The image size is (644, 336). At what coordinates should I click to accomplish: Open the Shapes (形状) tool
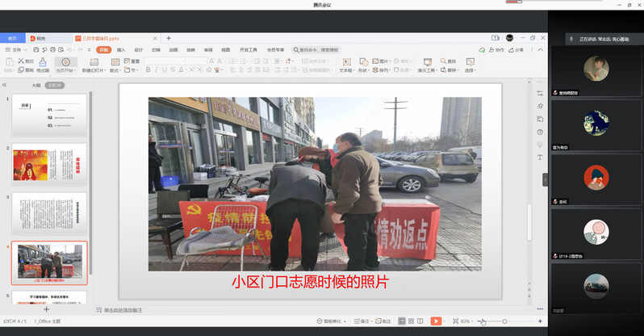click(x=363, y=65)
